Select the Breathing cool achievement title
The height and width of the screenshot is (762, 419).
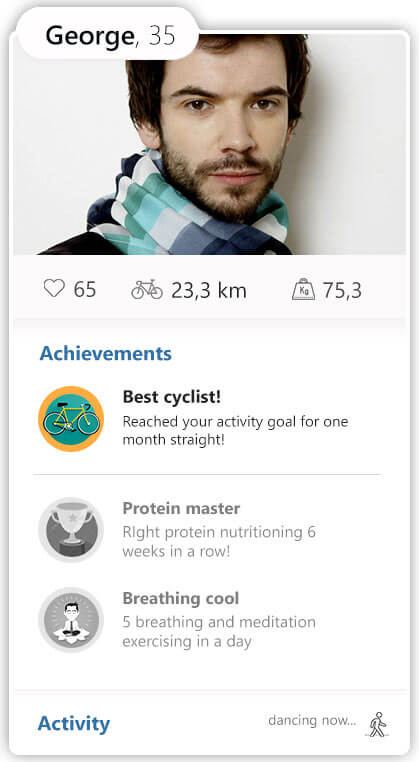(181, 598)
